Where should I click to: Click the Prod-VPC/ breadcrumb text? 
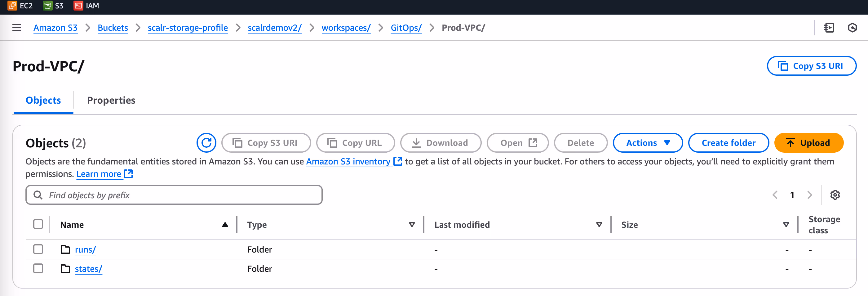(463, 28)
